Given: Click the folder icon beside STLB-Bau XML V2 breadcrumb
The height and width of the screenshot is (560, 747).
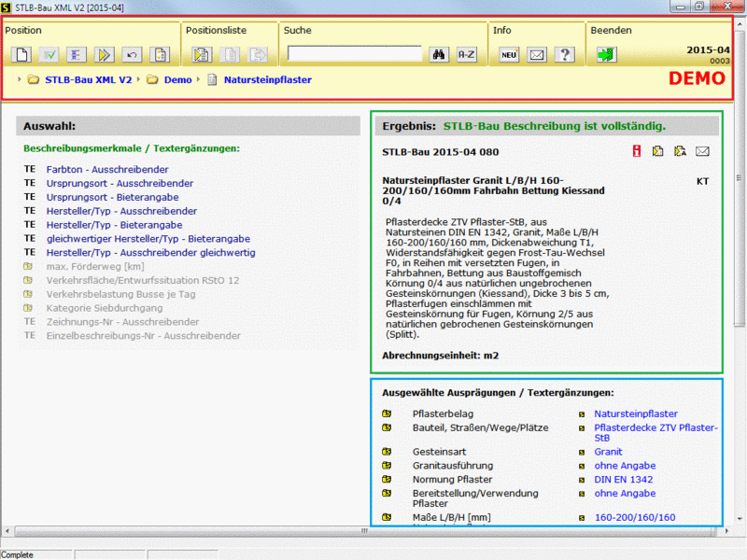Looking at the screenshot, I should click(34, 79).
